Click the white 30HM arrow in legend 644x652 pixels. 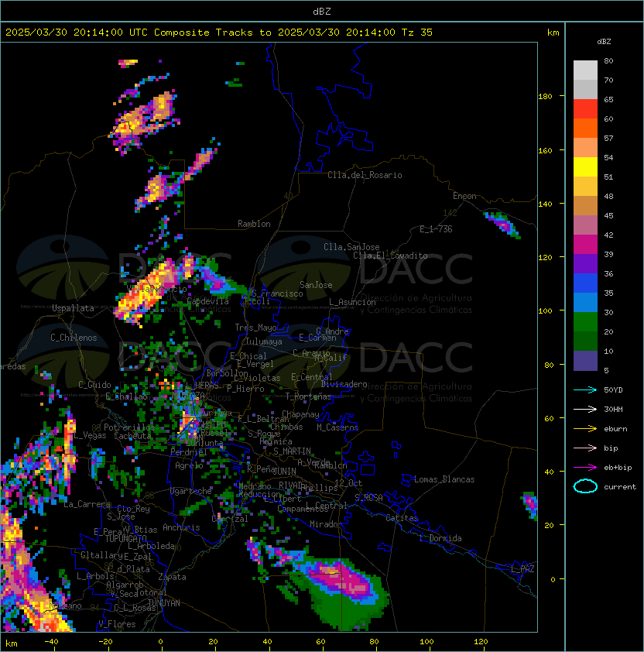click(x=585, y=409)
